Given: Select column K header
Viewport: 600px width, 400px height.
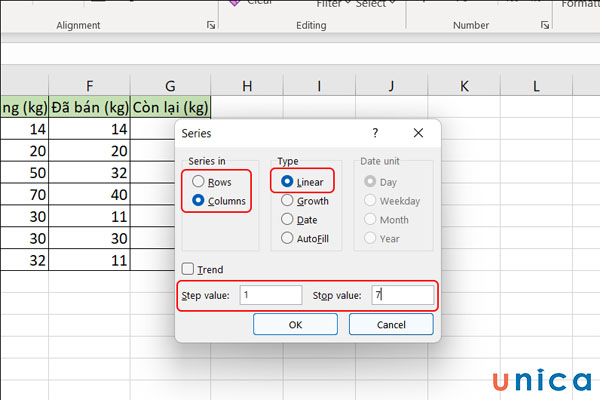Looking at the screenshot, I should 464,87.
